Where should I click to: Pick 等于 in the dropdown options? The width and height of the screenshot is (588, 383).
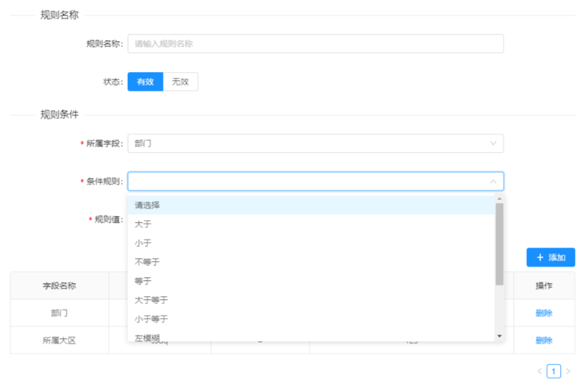pyautogui.click(x=311, y=281)
